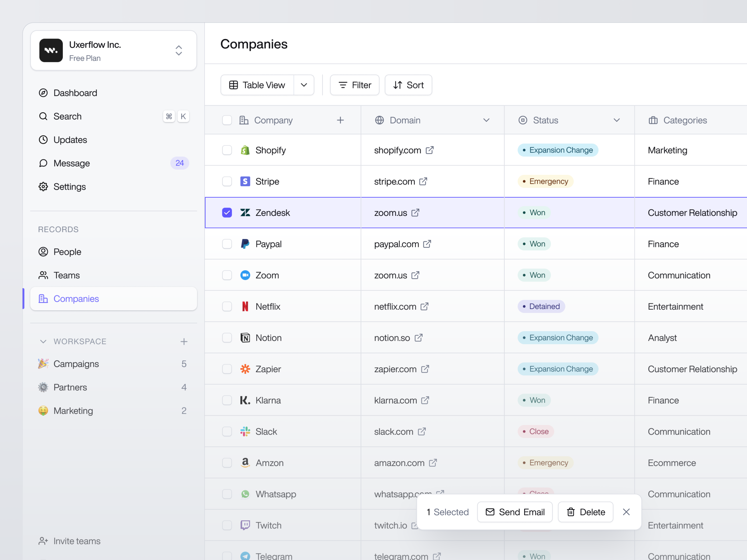The image size is (747, 560).
Task: Click the Sort button
Action: (x=408, y=85)
